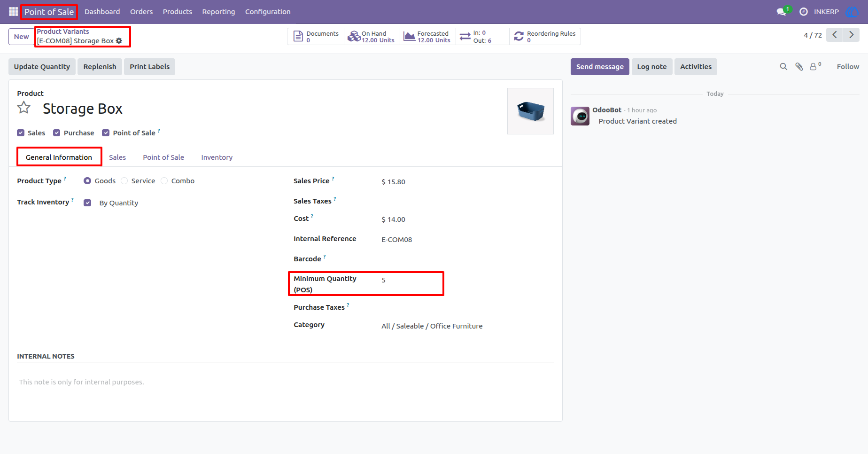
Task: Click the user avatar icon next to INKERP
Action: 852,12
